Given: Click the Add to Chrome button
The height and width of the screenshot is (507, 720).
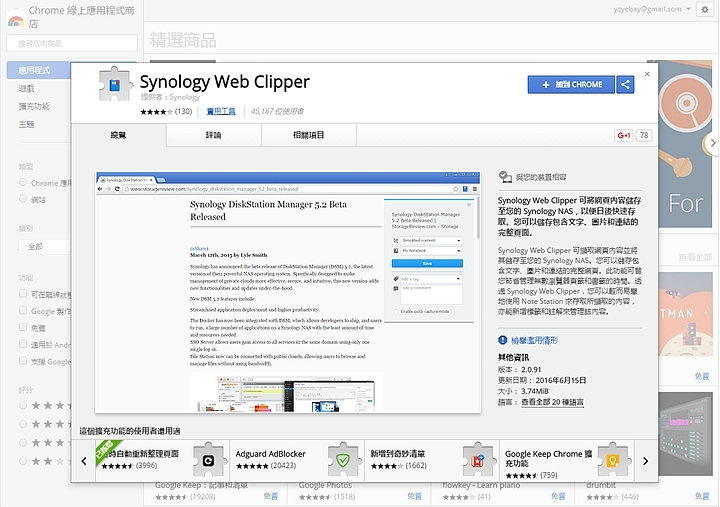Looking at the screenshot, I should tap(571, 85).
